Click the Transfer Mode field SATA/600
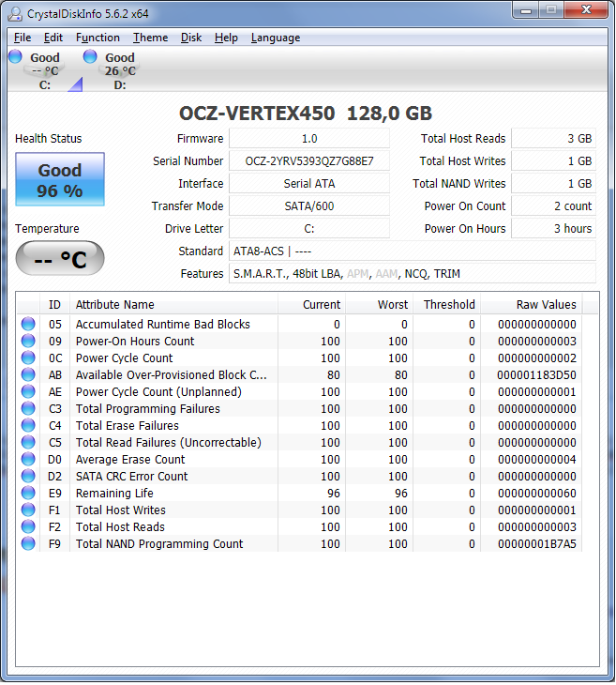Screen dimensions: 616x685 tap(309, 206)
